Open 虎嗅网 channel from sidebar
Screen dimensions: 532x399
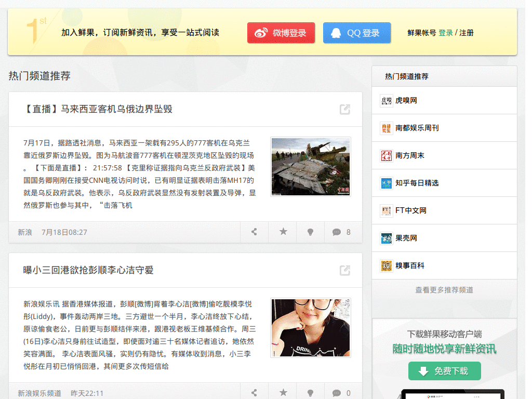point(406,100)
